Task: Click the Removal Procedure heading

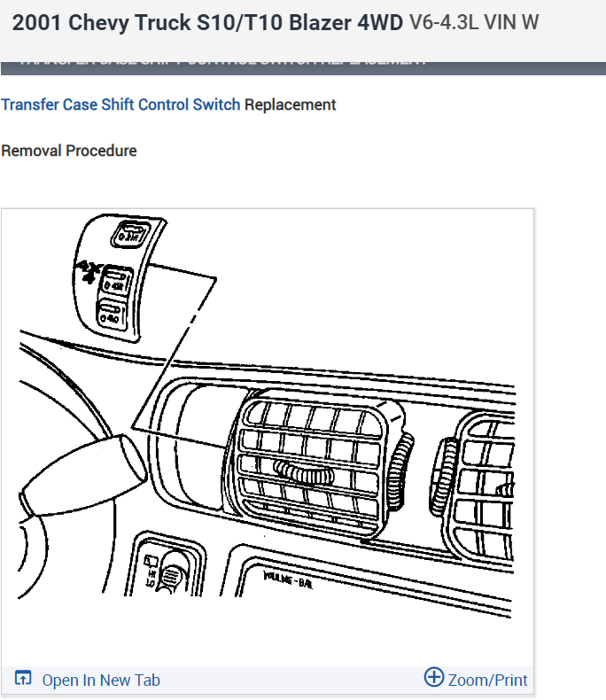Action: (x=69, y=151)
